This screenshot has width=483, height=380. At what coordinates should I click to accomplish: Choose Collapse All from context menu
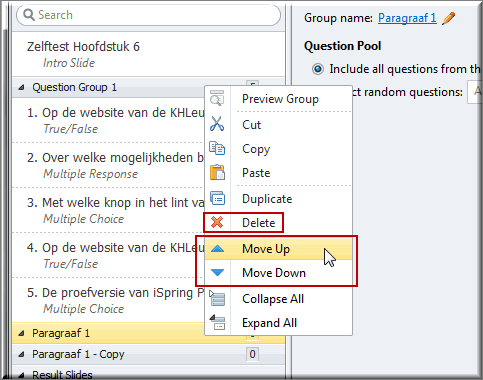pos(273,299)
